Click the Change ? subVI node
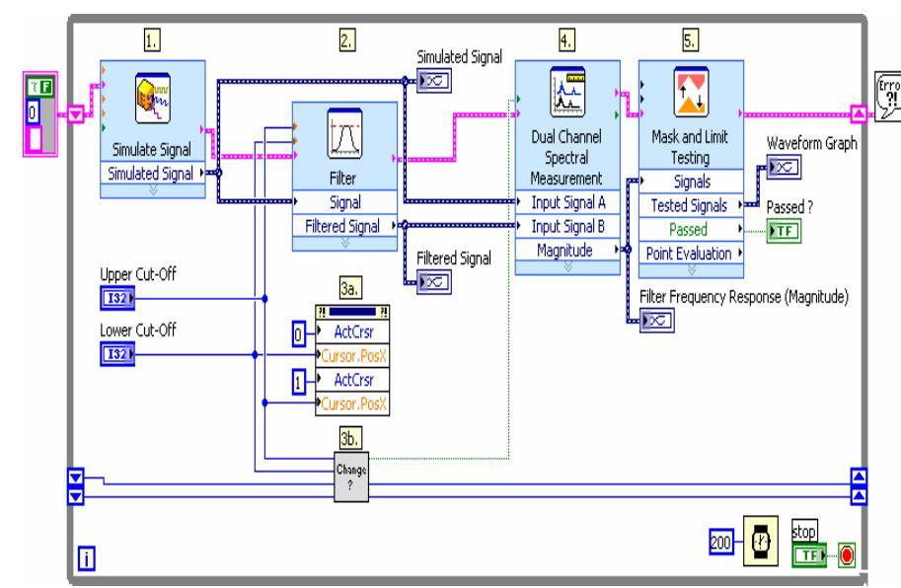This screenshot has width=901, height=588. click(351, 477)
